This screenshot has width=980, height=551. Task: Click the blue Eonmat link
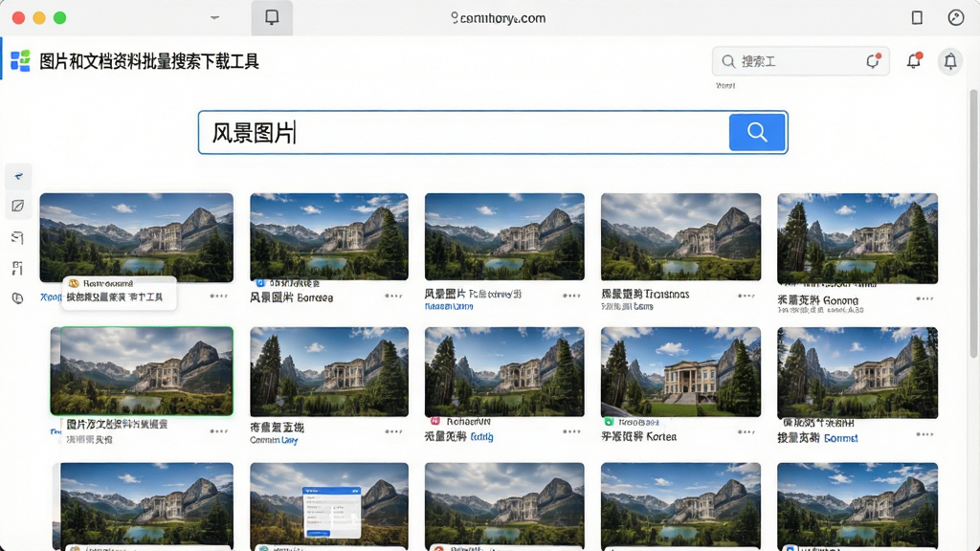coord(840,438)
